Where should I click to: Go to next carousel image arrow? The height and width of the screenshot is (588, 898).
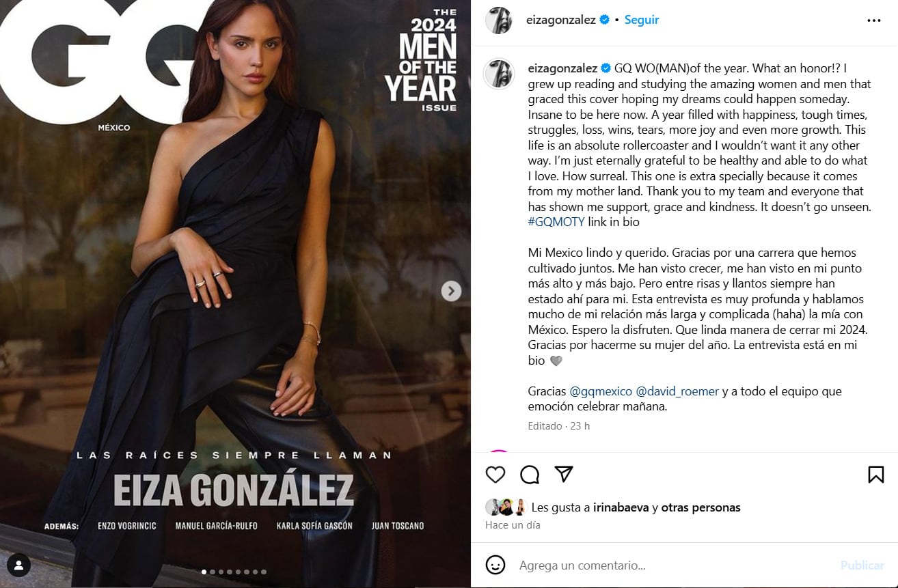pos(450,291)
